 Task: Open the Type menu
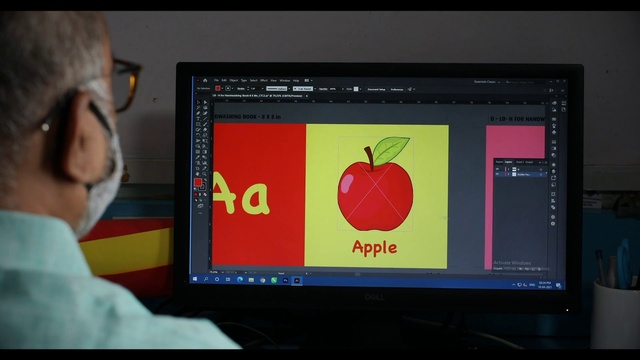[x=244, y=80]
